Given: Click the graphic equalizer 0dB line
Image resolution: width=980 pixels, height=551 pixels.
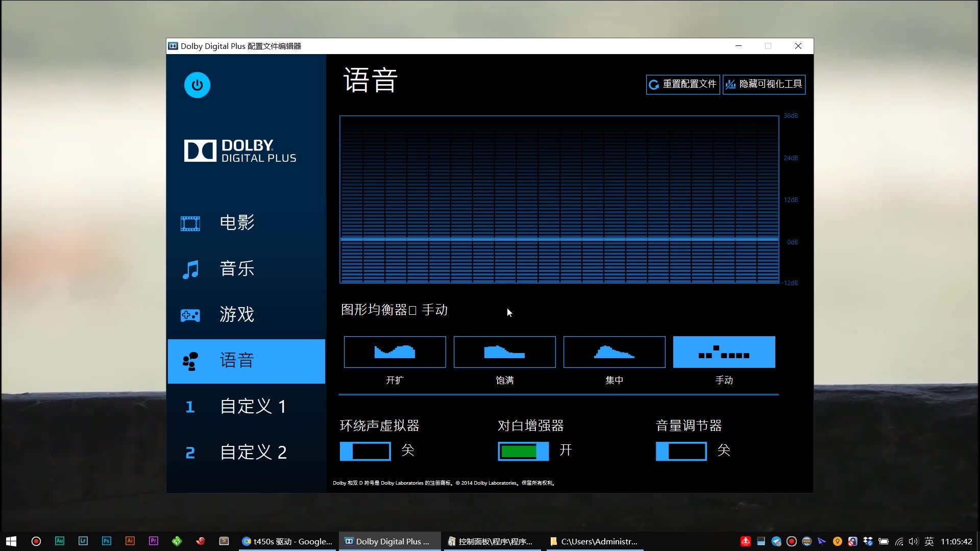Looking at the screenshot, I should [559, 239].
